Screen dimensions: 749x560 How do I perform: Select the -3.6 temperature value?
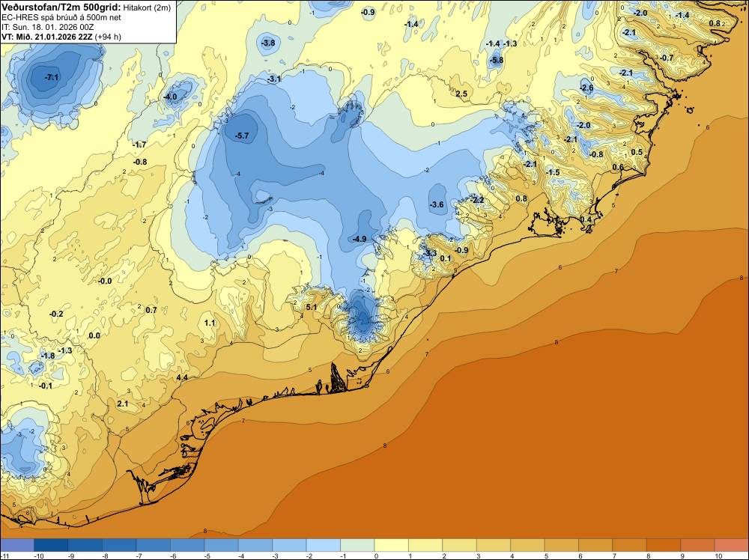coord(437,205)
